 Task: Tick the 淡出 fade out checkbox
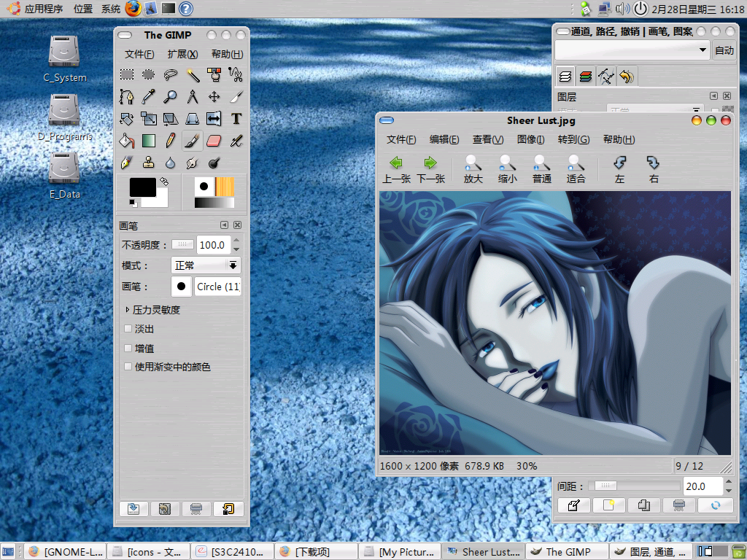coord(128,329)
